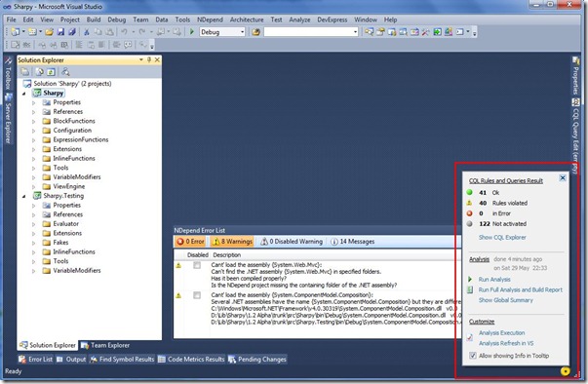Check Disabled box for System.Web.Mvc warning
The width and height of the screenshot is (588, 384).
197,266
